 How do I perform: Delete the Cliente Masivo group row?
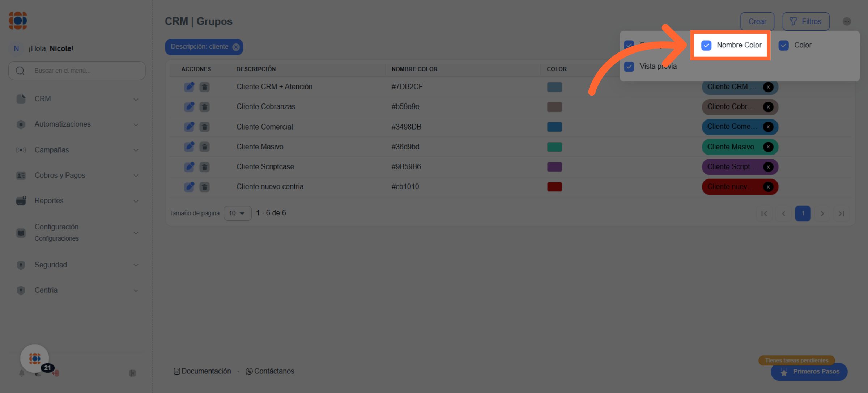click(x=204, y=147)
